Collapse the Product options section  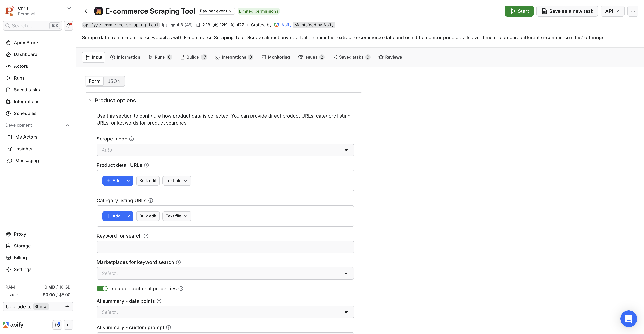tap(90, 100)
